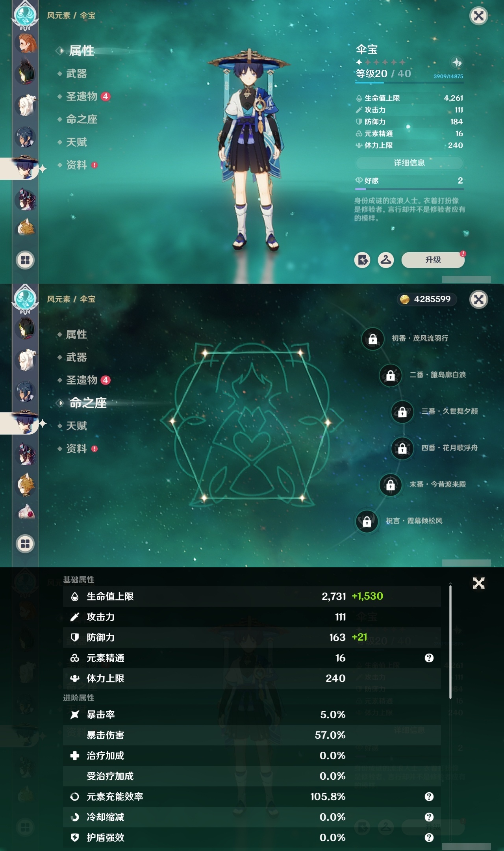Click the help icon for 元素充能效率
The image size is (504, 851).
click(x=429, y=797)
